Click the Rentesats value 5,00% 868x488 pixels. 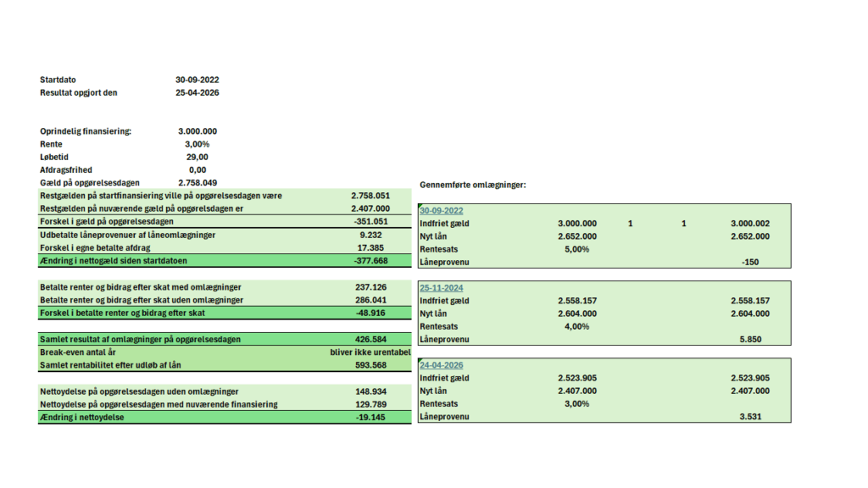click(576, 249)
